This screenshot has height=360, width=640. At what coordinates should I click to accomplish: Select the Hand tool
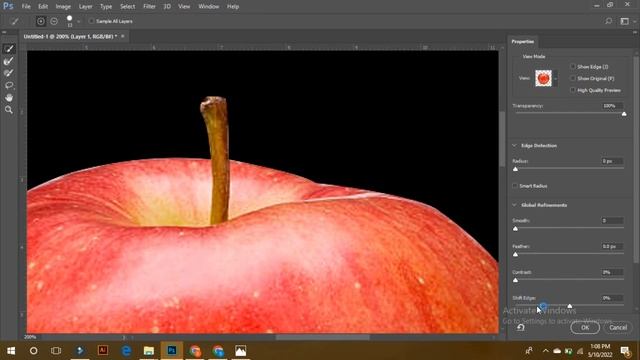[9, 98]
